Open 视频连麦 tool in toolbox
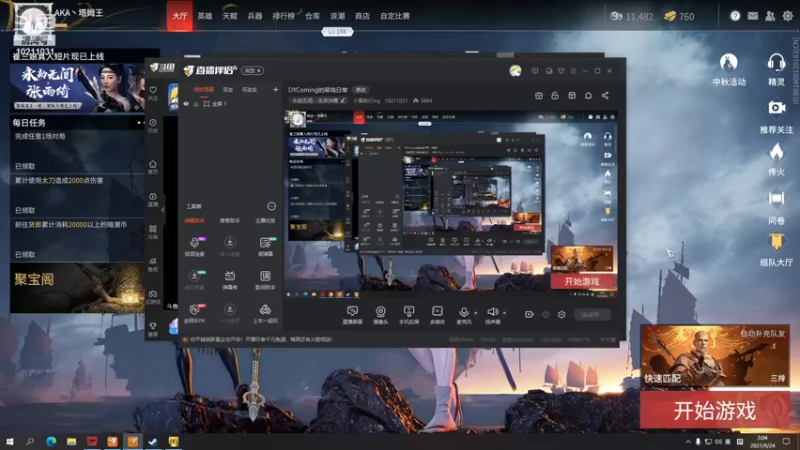Screen dimensions: 800x450 pos(194,246)
